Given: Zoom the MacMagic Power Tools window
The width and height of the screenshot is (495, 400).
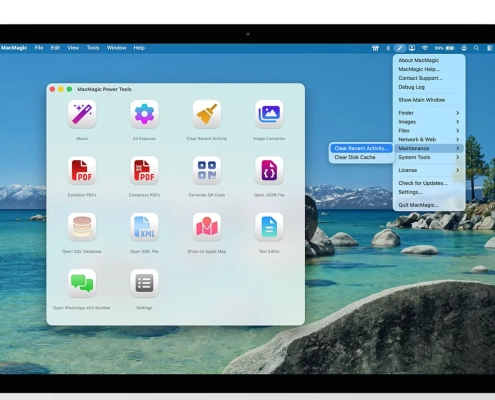Looking at the screenshot, I should coord(69,89).
